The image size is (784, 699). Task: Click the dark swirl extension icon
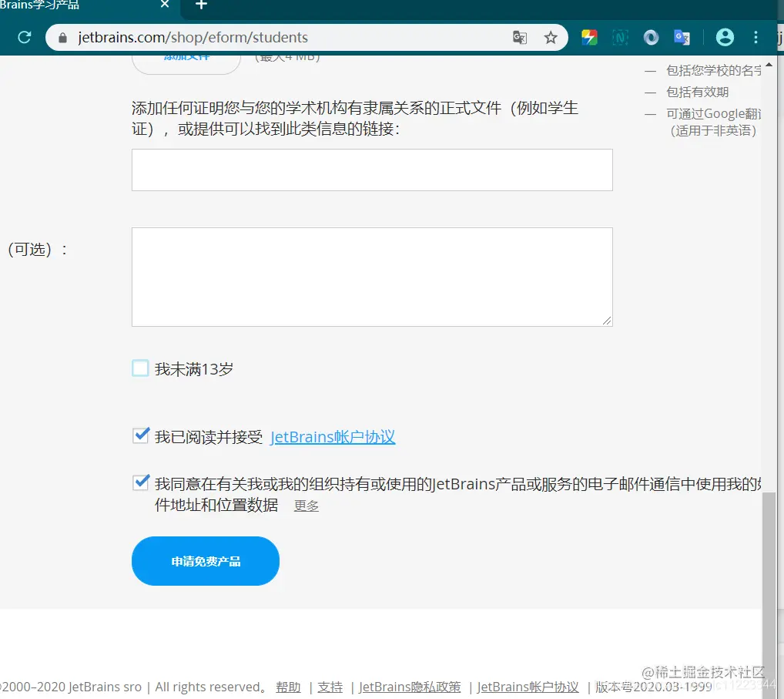pyautogui.click(x=650, y=36)
